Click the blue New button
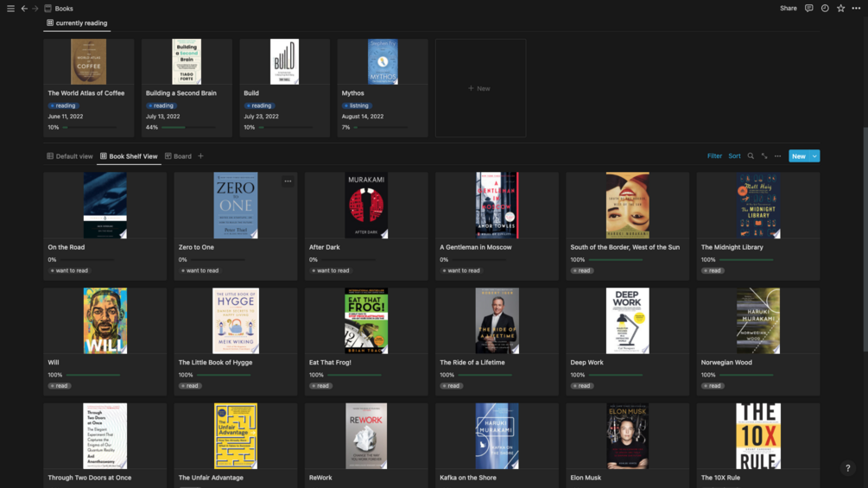Viewport: 868px width, 488px height. (x=799, y=156)
